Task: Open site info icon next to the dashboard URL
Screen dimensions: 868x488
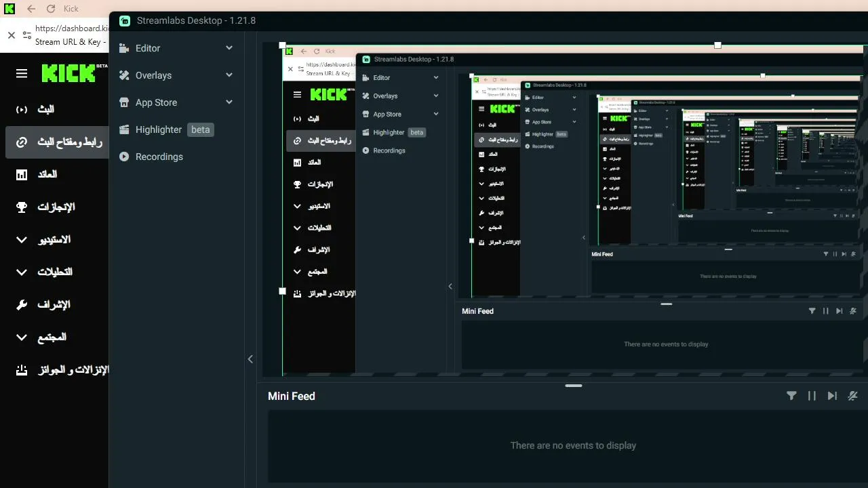Action: [x=26, y=35]
